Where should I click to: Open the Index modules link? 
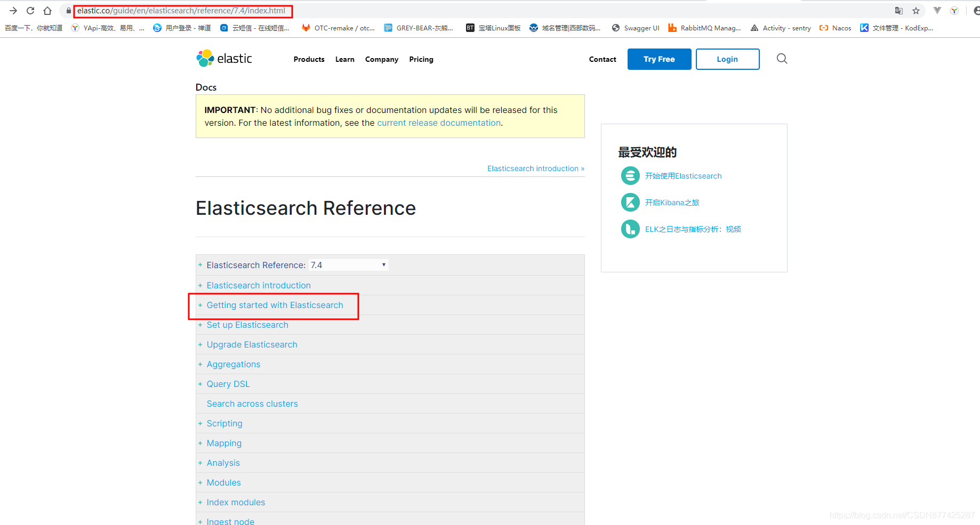coord(236,502)
